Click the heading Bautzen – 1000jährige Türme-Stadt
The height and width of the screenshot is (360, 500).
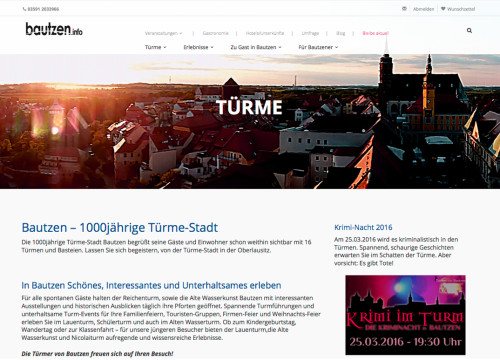tap(120, 228)
